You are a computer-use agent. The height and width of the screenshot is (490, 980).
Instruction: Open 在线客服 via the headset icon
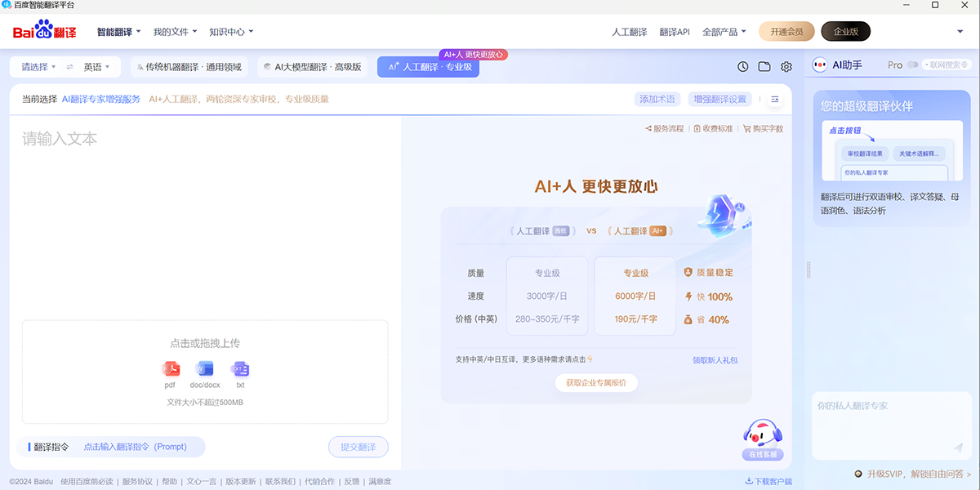[761, 433]
